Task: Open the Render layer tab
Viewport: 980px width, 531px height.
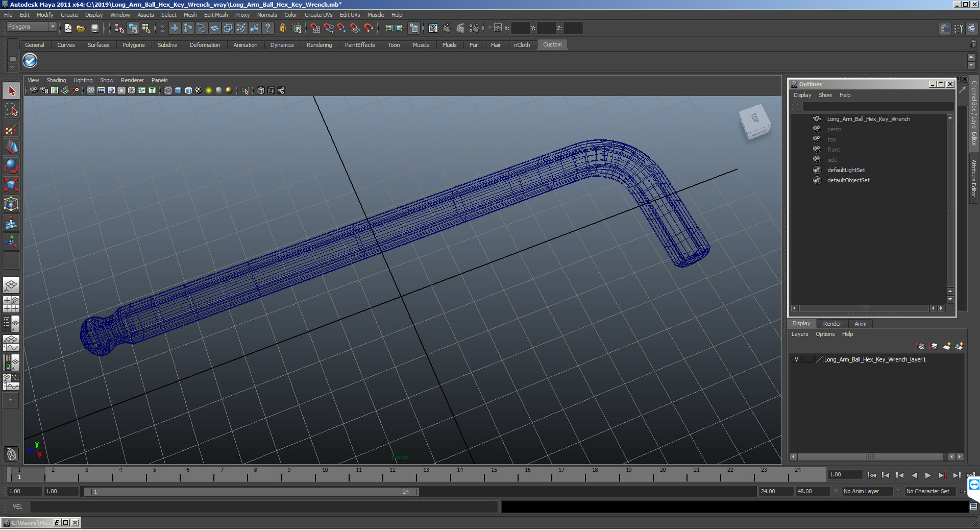Action: point(832,324)
